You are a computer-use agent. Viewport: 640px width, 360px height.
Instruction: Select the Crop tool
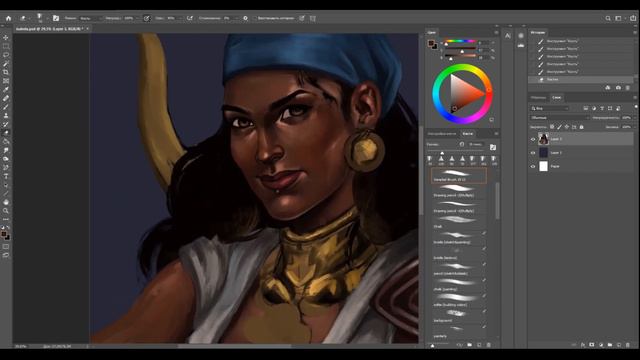[6, 72]
